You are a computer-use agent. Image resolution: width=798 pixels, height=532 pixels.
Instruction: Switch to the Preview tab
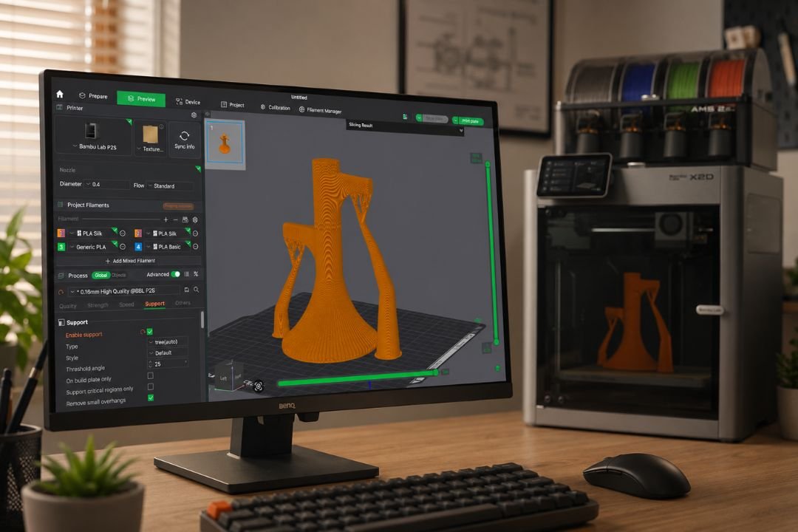click(x=141, y=99)
